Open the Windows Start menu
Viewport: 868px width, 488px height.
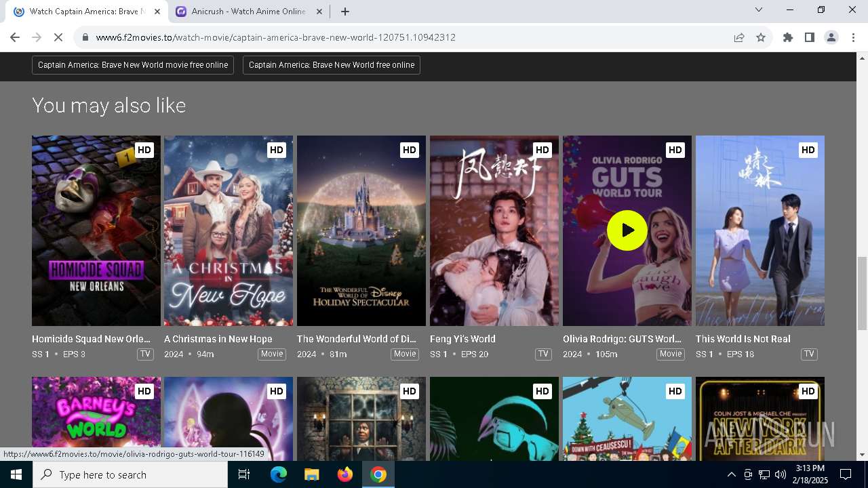point(16,474)
